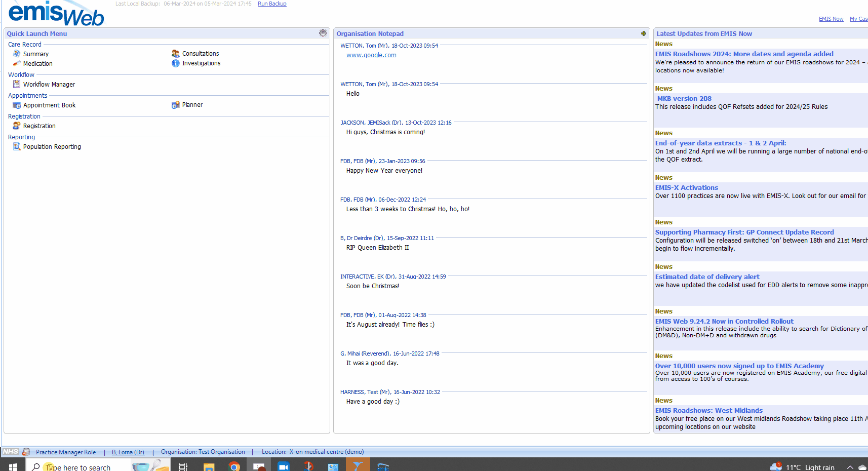Open the Registration quick launch item
Screen dimensions: 868x471
(x=40, y=126)
